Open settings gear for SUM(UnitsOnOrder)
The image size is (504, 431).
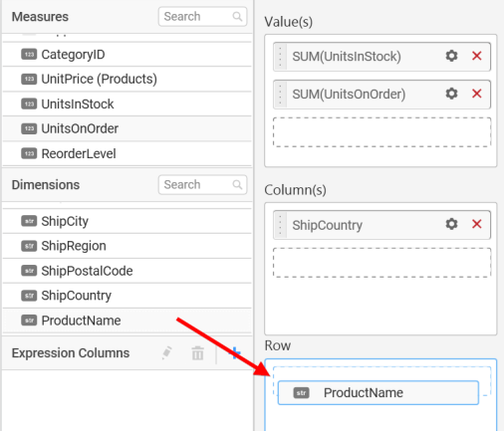tap(451, 94)
